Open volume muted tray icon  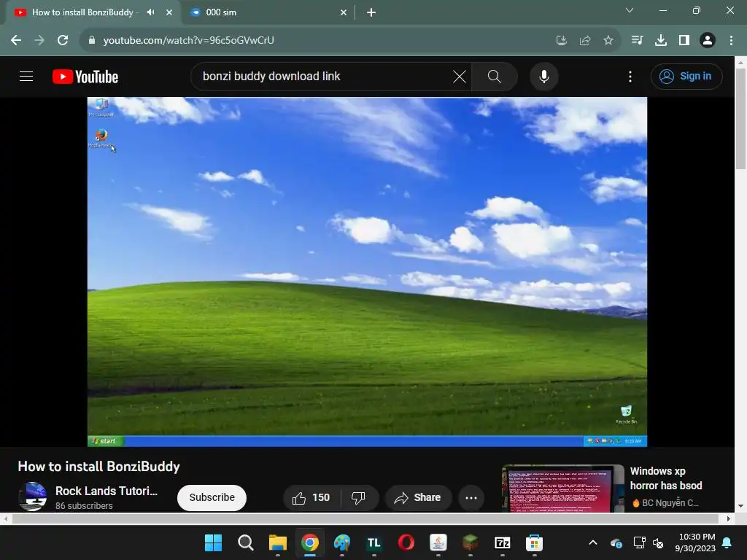tap(658, 542)
